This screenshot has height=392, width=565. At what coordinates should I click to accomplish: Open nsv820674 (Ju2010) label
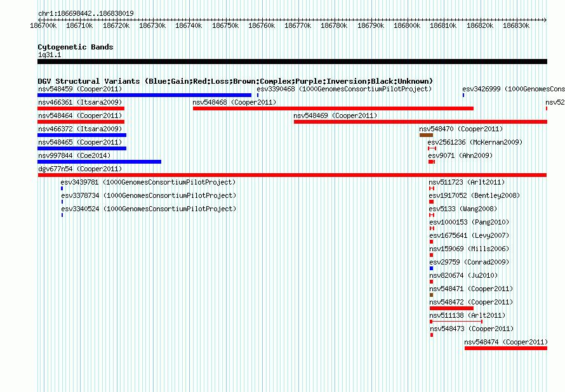tap(463, 275)
